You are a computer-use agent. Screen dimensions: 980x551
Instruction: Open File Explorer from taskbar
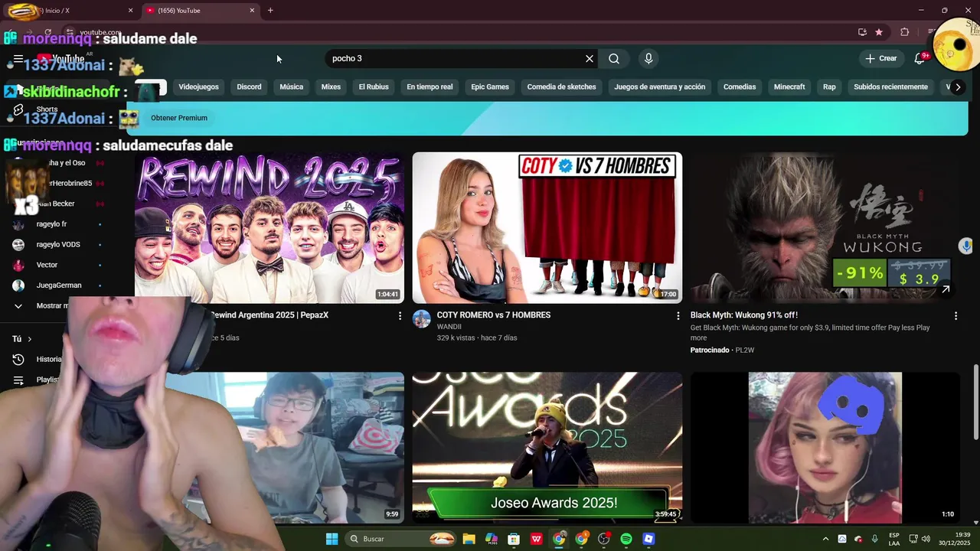pos(469,539)
